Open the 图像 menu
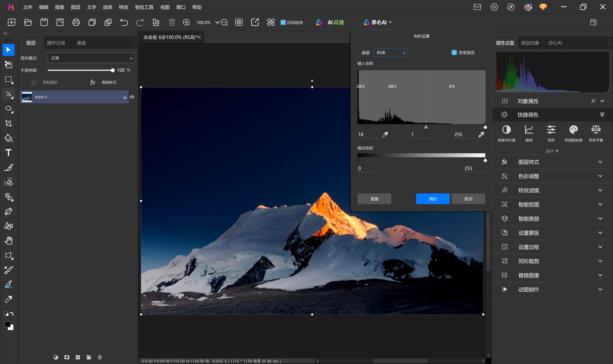 click(60, 7)
